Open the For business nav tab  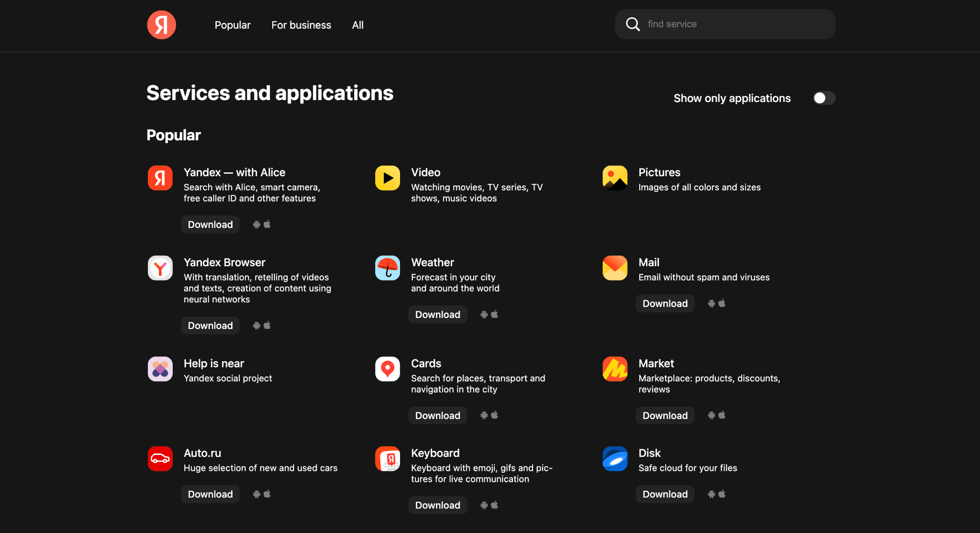pyautogui.click(x=301, y=25)
